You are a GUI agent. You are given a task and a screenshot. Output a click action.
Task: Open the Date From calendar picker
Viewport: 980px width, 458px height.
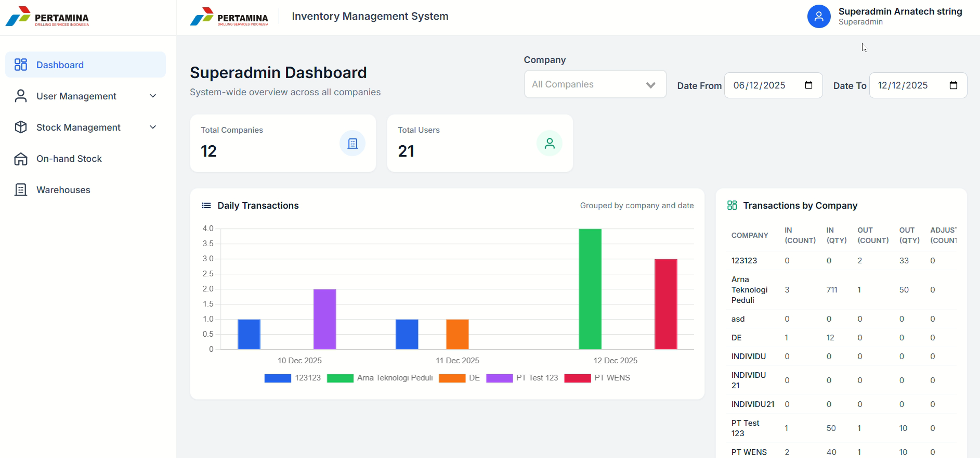[x=808, y=85]
